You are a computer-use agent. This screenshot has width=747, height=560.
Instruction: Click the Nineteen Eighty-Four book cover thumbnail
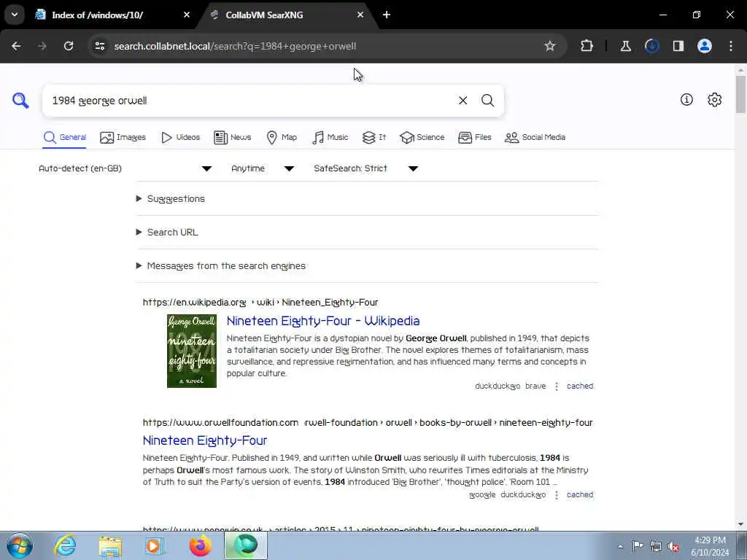192,351
